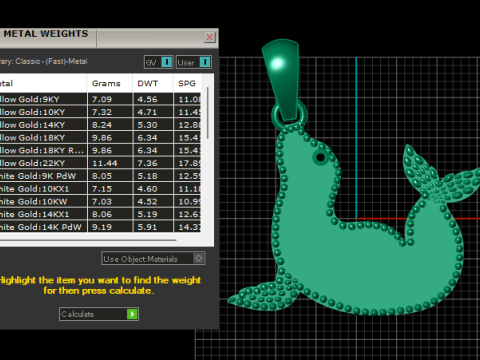Select the Yellow Gold:18KY R... row
Screen dimensions: 480x360
[x=100, y=150]
